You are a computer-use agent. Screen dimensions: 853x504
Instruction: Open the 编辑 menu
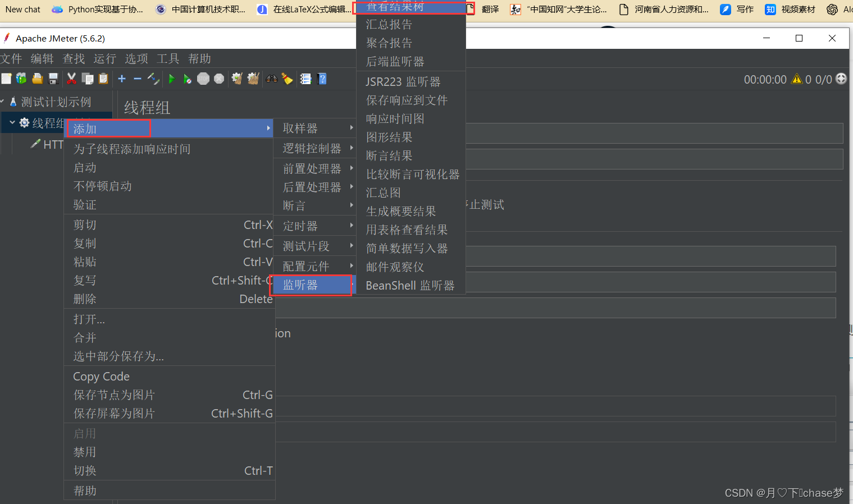[x=42, y=59]
